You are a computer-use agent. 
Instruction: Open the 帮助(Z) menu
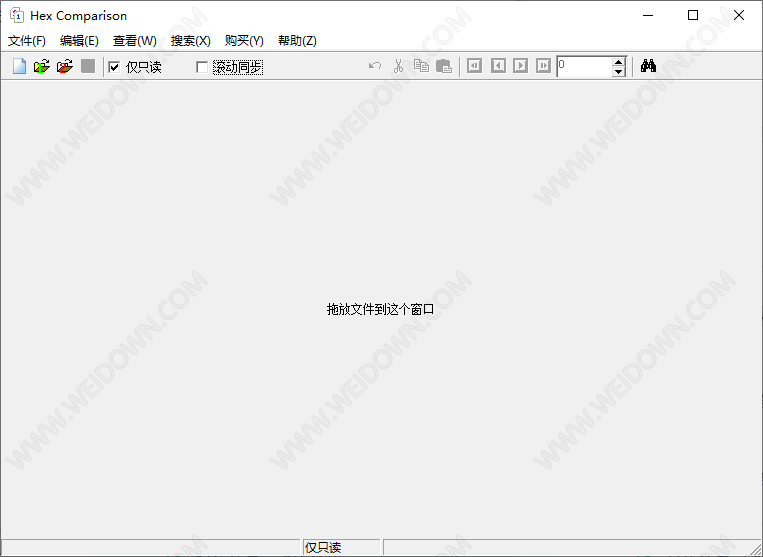(297, 41)
